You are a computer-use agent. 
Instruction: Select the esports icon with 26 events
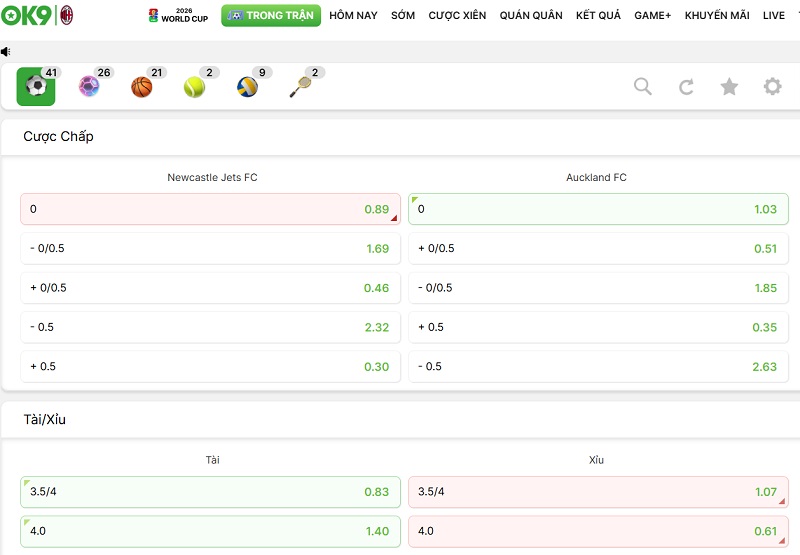click(89, 87)
